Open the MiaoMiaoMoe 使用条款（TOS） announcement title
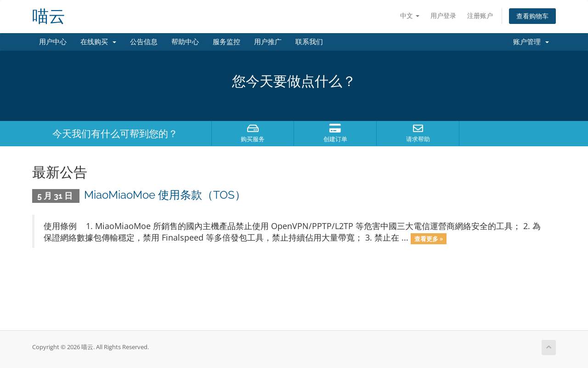Viewport: 588px width, 368px height. [x=164, y=195]
